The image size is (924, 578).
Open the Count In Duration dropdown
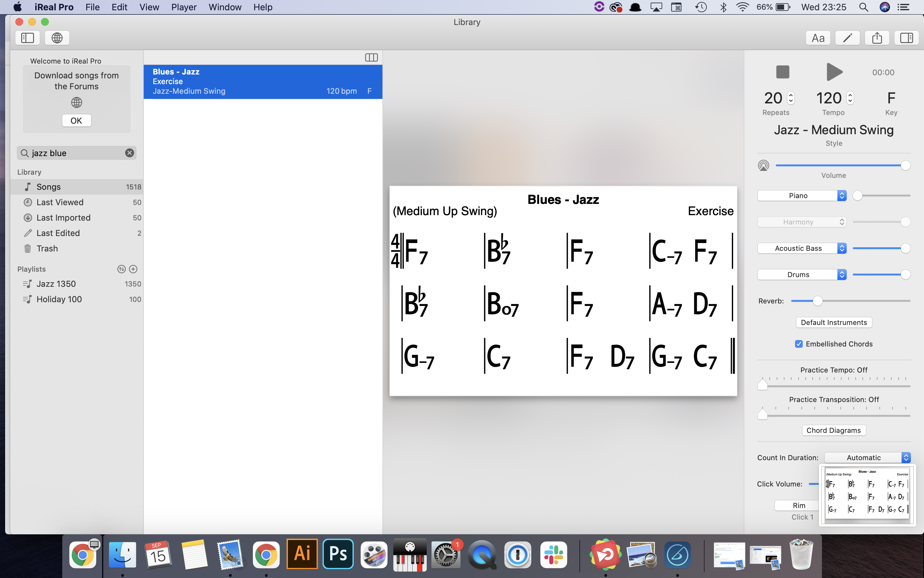tap(868, 458)
